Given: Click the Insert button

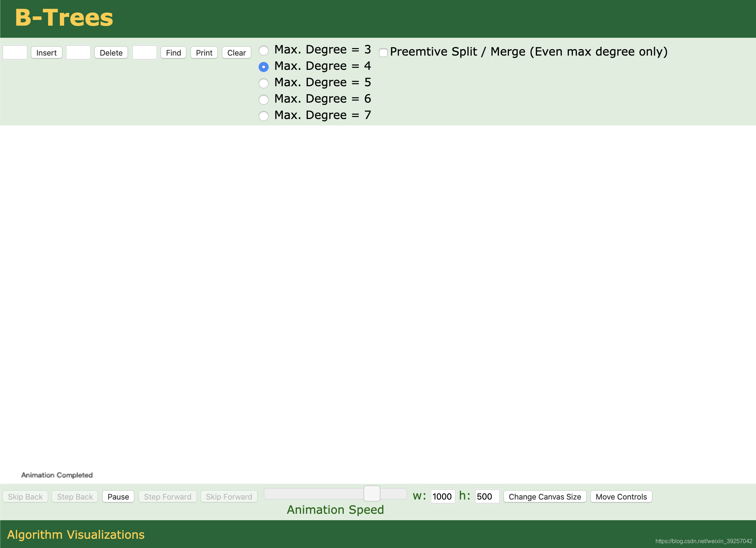Looking at the screenshot, I should coord(46,53).
